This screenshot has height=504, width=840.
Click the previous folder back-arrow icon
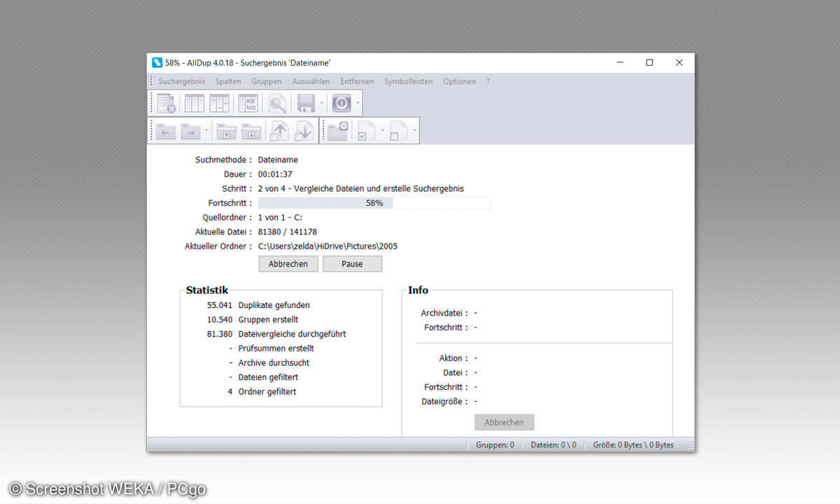pyautogui.click(x=166, y=131)
